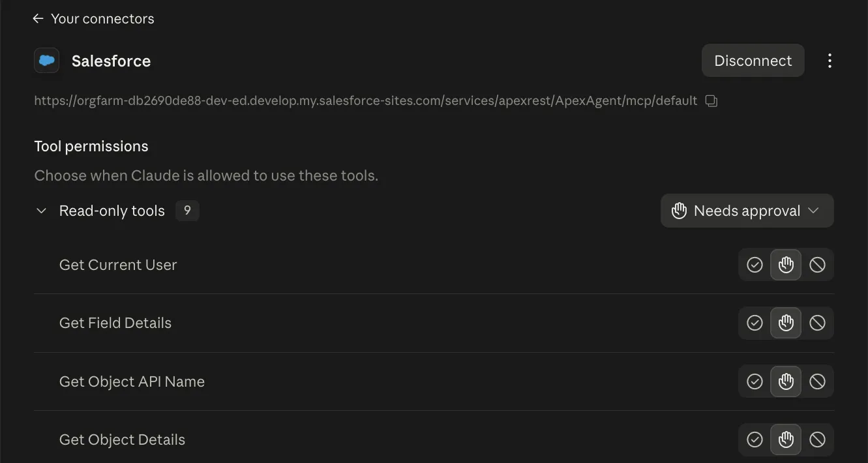This screenshot has height=463, width=868.
Task: Open the three-dot more options menu
Action: click(830, 61)
